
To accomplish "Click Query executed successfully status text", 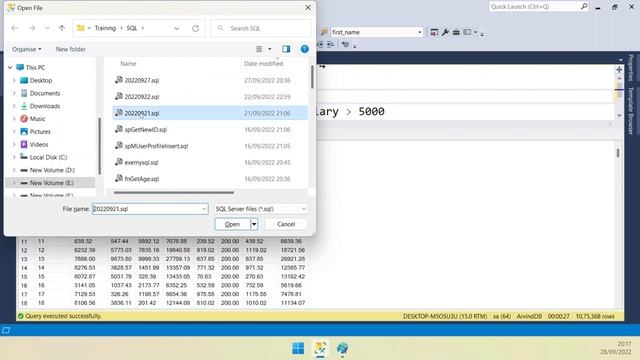I will 63,316.
